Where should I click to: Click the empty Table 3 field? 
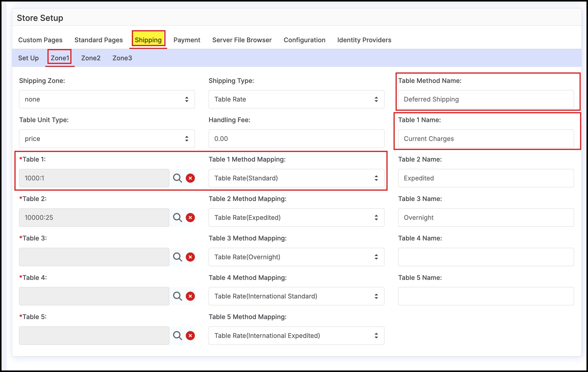(x=94, y=257)
